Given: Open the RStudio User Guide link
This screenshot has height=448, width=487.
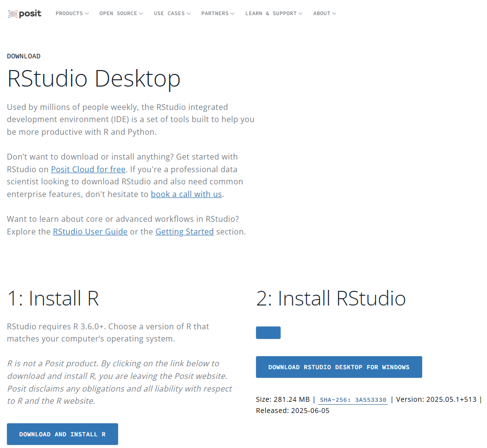Looking at the screenshot, I should pos(90,232).
